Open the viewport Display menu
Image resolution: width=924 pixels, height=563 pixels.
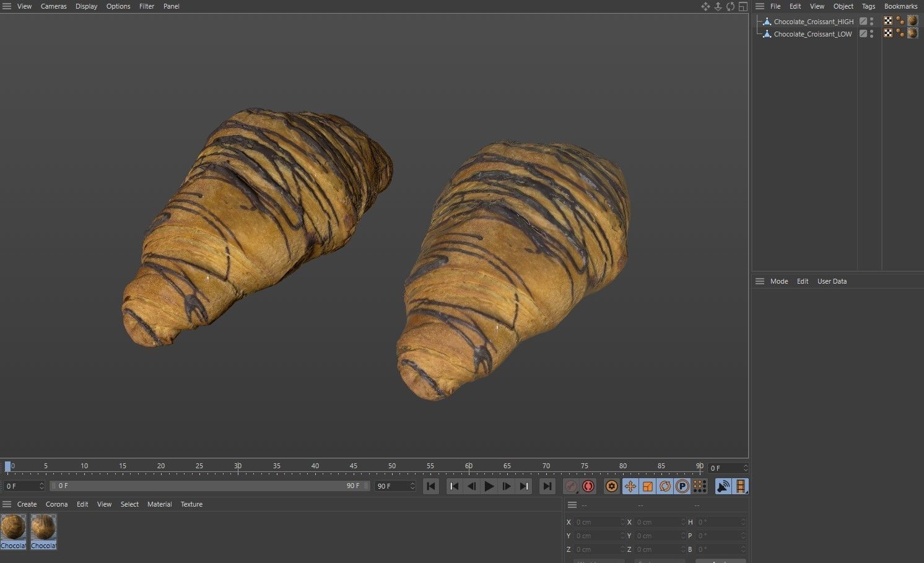click(87, 6)
